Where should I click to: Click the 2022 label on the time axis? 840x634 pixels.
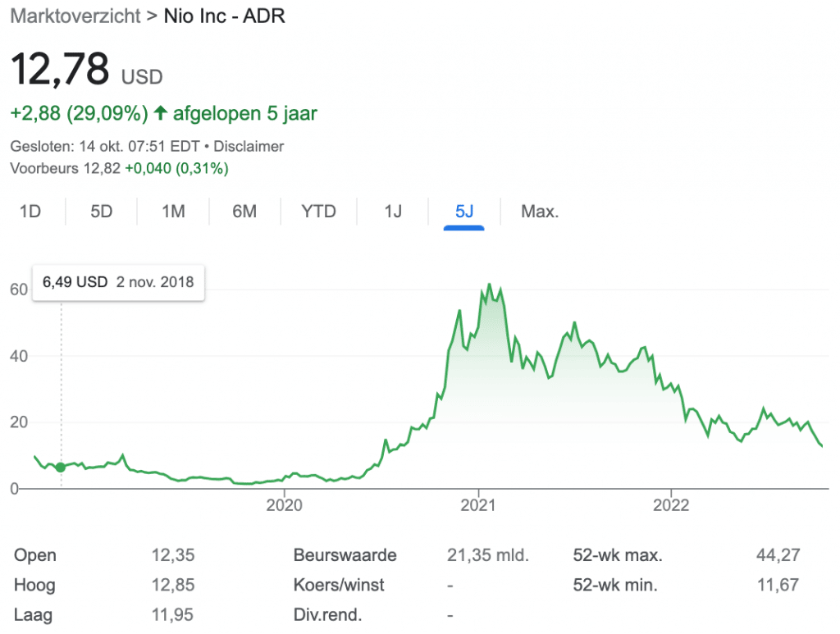(672, 504)
